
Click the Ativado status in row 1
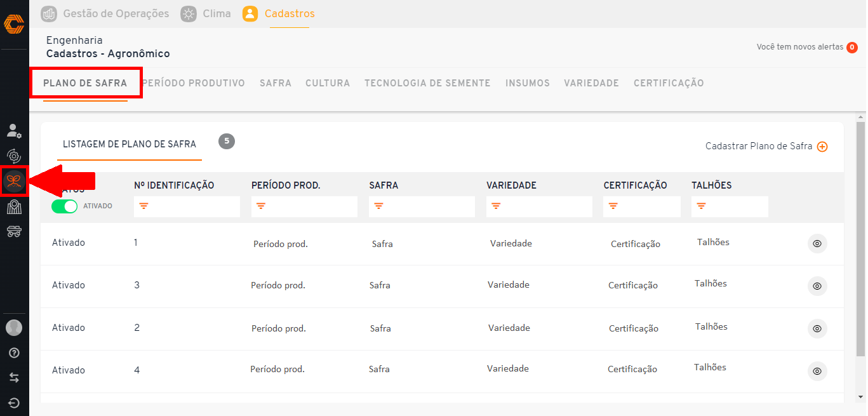pyautogui.click(x=69, y=243)
